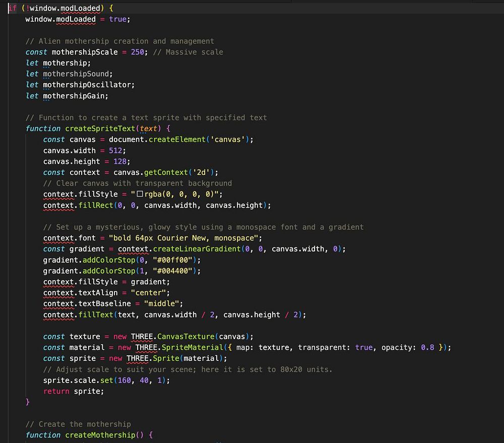Click the '// Clear canvas with transparent background' comment
504x443 pixels.
(x=137, y=183)
